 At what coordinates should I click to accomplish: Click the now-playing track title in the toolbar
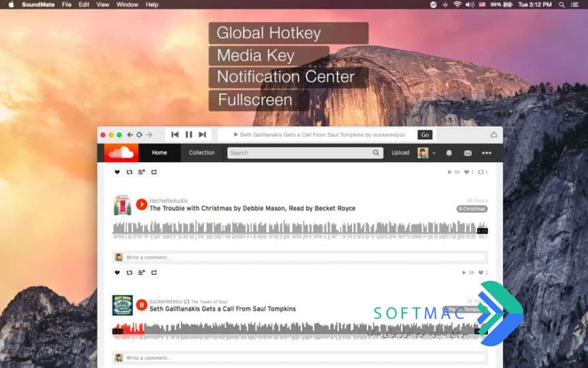322,135
